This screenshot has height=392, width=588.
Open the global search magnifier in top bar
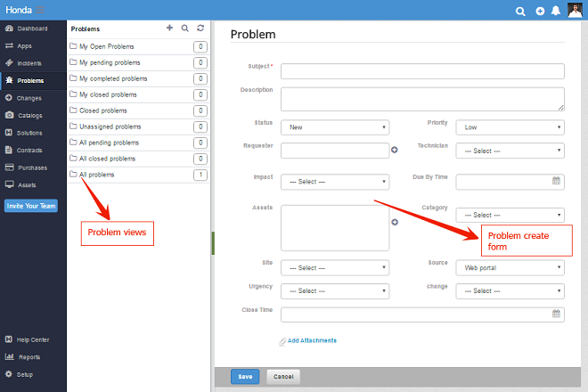[x=520, y=12]
